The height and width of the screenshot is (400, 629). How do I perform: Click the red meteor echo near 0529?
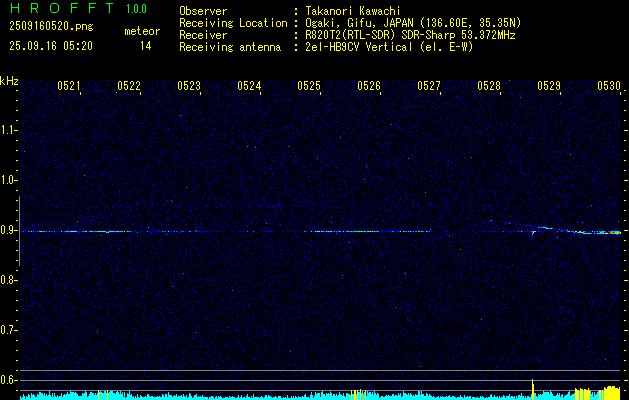[533, 233]
